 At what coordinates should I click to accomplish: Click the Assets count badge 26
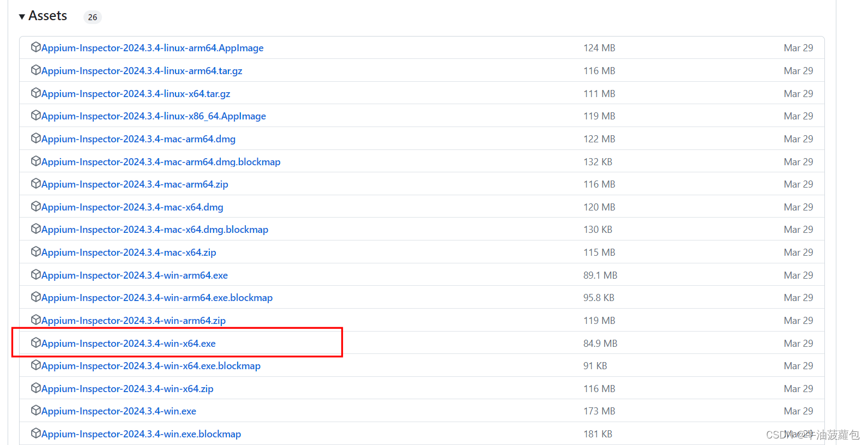pyautogui.click(x=93, y=17)
